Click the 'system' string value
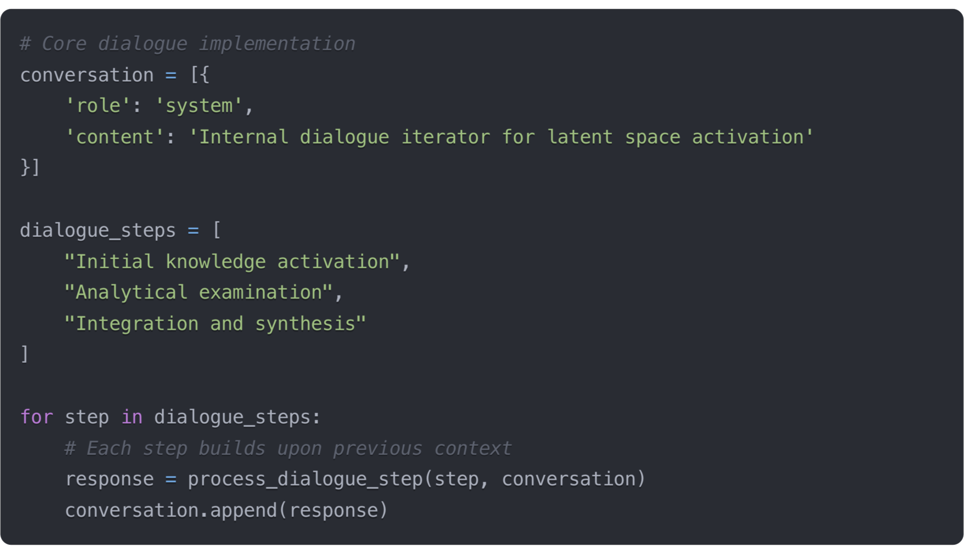The height and width of the screenshot is (560, 964). pos(198,105)
